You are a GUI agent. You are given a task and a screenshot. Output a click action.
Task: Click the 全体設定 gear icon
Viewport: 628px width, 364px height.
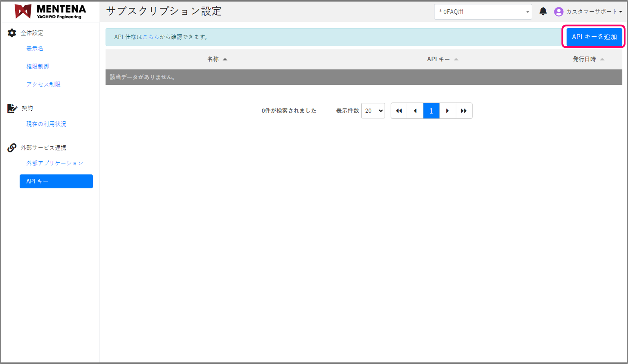[12, 33]
